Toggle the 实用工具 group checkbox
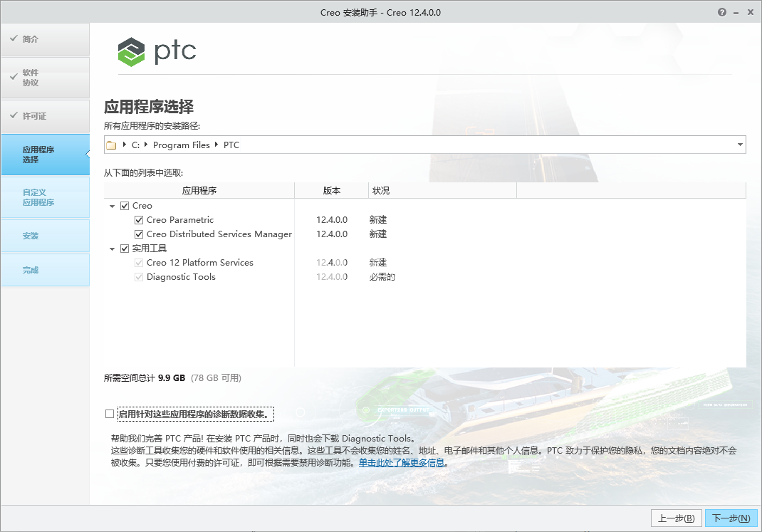 125,249
